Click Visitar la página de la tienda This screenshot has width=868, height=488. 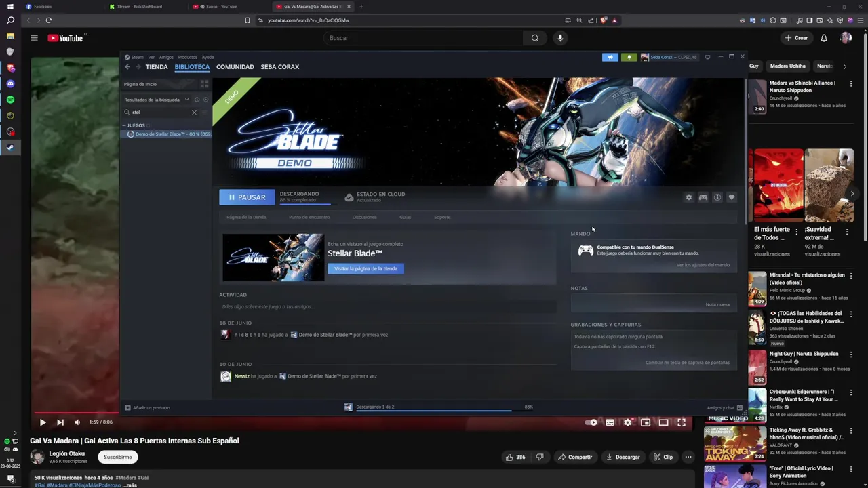click(x=366, y=269)
